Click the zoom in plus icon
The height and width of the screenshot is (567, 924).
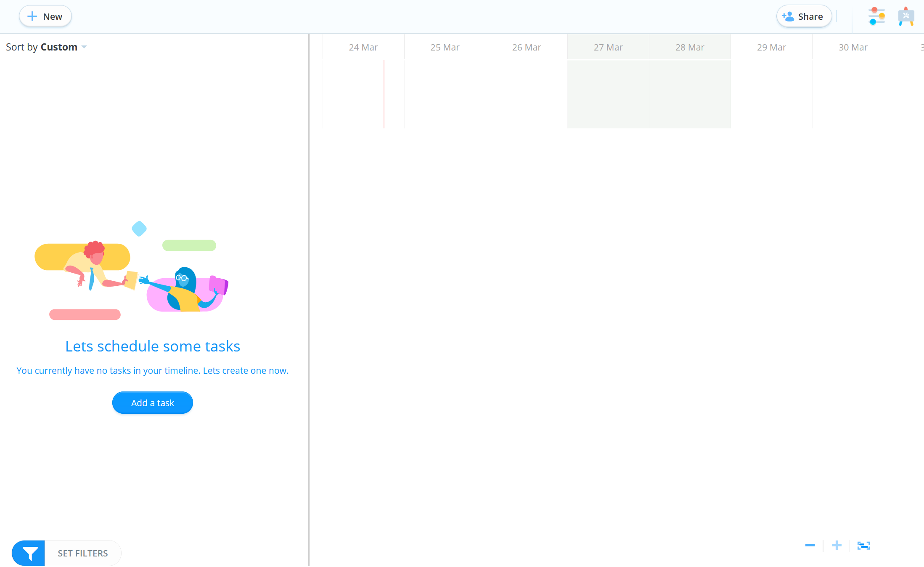point(837,545)
